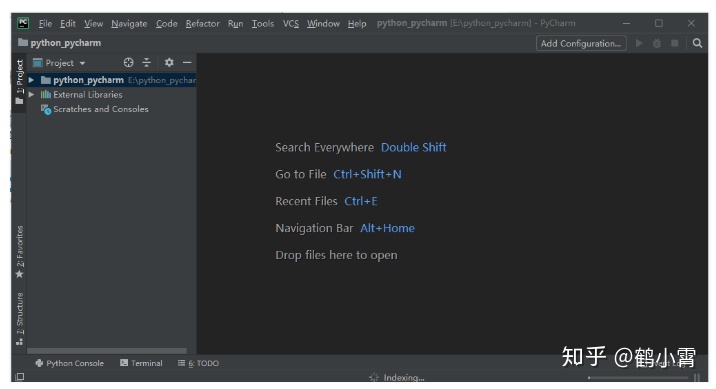Click the External Libraries icon

[46, 95]
